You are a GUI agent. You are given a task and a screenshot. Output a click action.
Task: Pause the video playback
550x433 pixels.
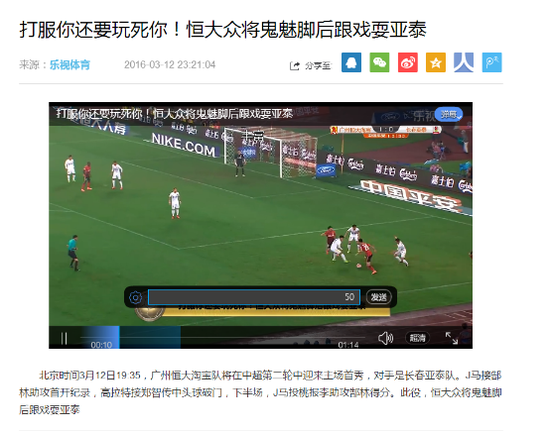coord(64,338)
